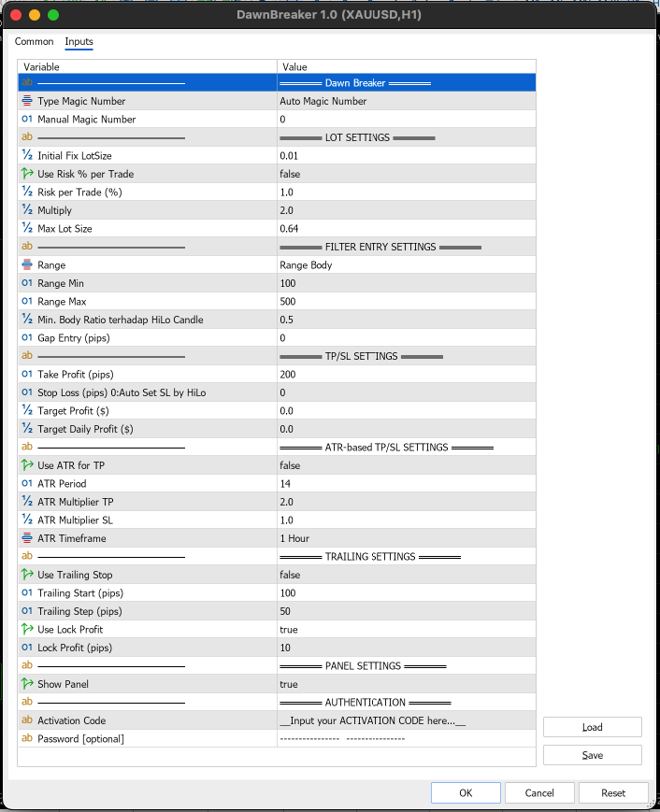Click the Reset button
The height and width of the screenshot is (812, 660).
pos(613,792)
